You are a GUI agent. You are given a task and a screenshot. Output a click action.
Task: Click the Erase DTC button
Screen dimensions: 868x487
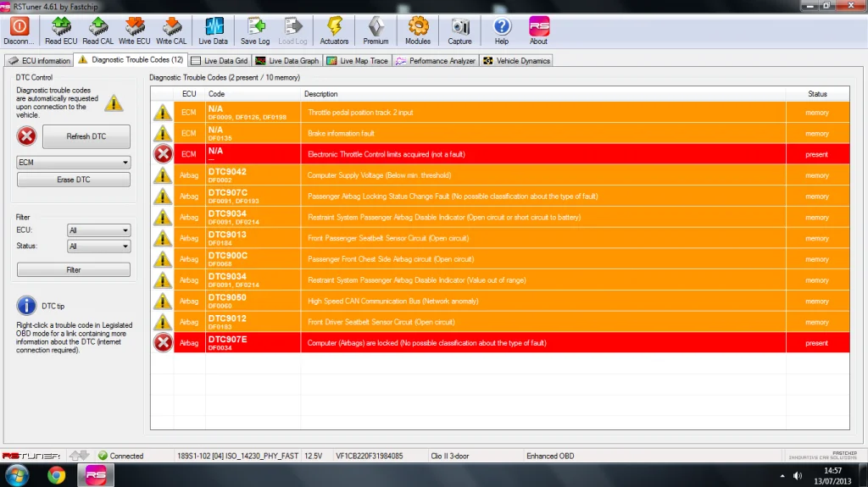pos(74,180)
